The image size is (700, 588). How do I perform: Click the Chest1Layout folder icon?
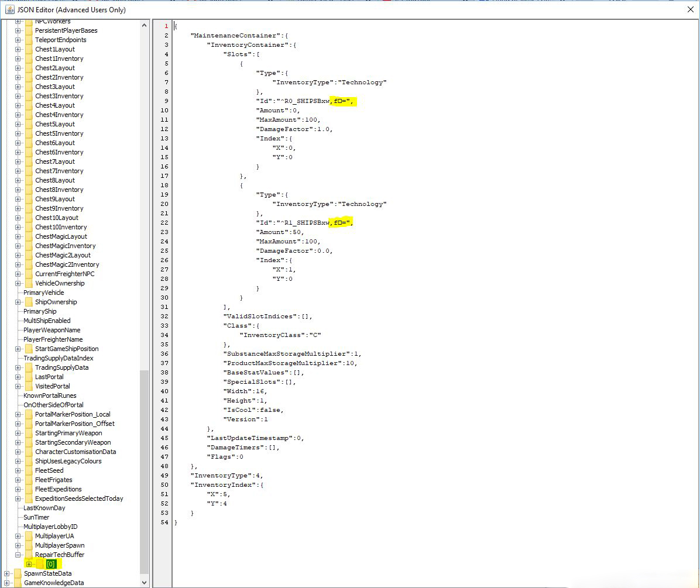point(29,49)
